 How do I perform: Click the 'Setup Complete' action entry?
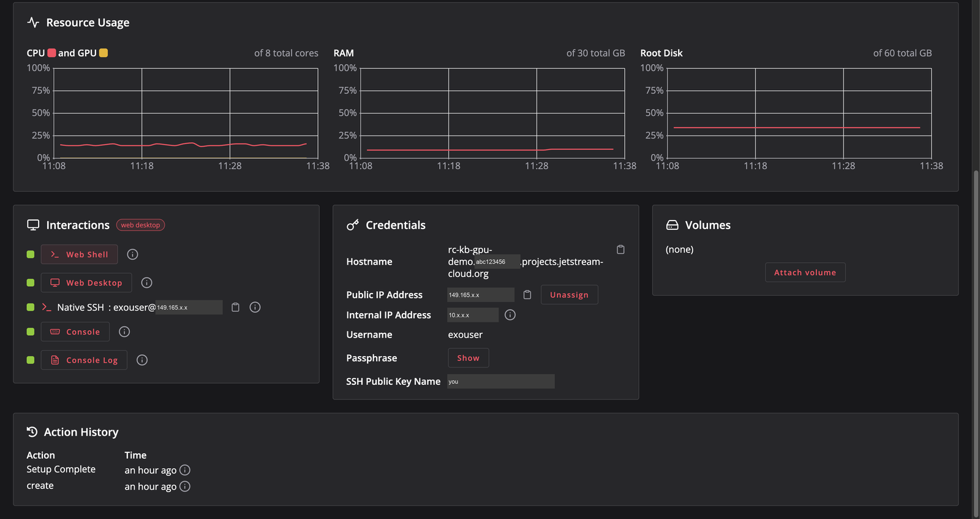(61, 469)
